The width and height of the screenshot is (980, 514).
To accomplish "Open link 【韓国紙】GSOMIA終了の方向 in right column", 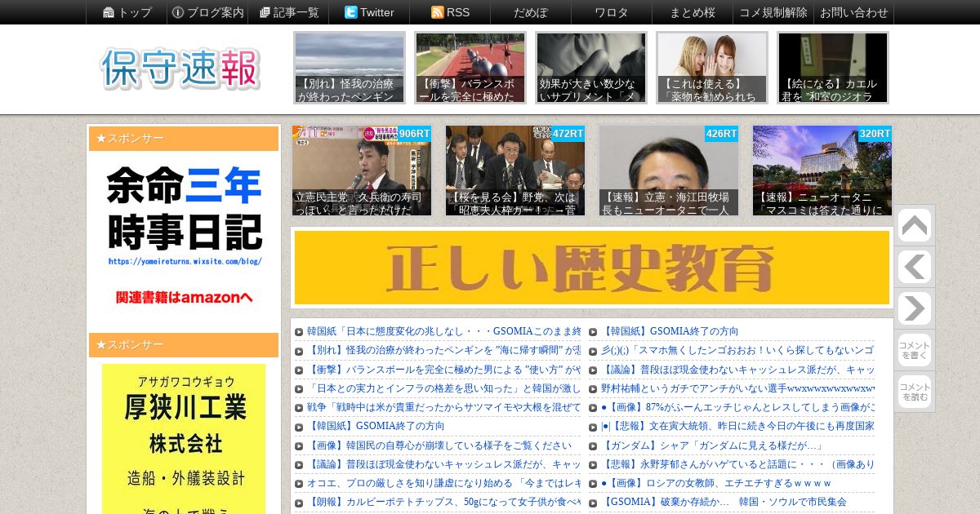I will click(x=670, y=331).
